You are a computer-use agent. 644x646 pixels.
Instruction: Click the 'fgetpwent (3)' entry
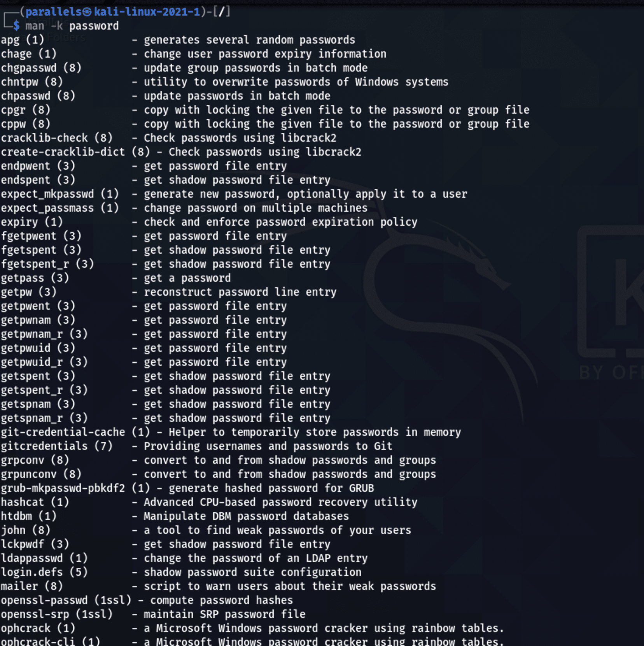point(41,236)
